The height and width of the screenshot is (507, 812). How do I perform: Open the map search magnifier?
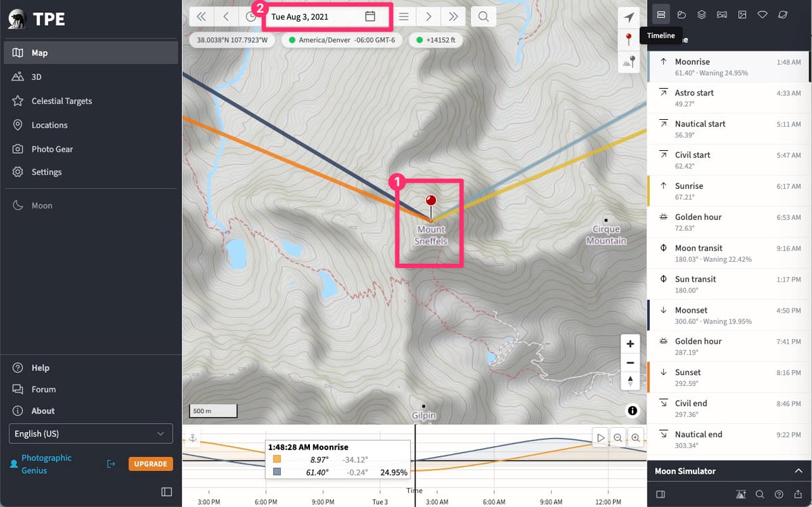(483, 16)
